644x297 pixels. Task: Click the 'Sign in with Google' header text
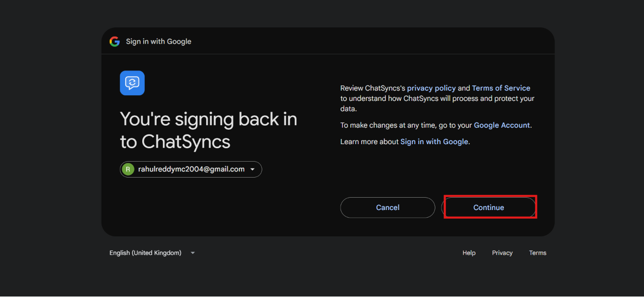pyautogui.click(x=159, y=42)
